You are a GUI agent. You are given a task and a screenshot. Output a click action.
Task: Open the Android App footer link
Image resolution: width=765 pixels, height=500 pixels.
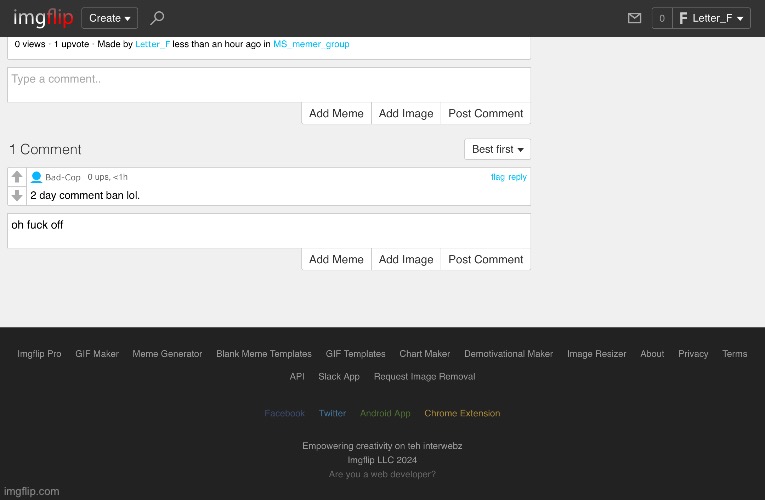click(x=385, y=413)
